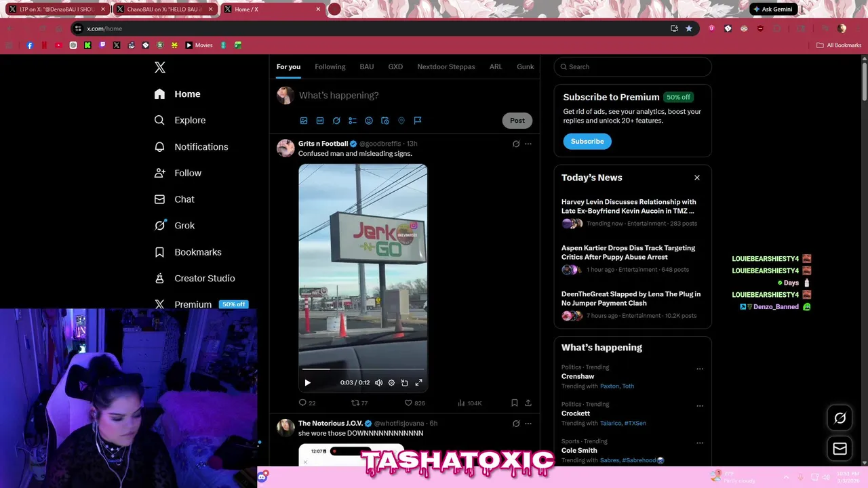Share the Grits n Football post

pyautogui.click(x=528, y=403)
